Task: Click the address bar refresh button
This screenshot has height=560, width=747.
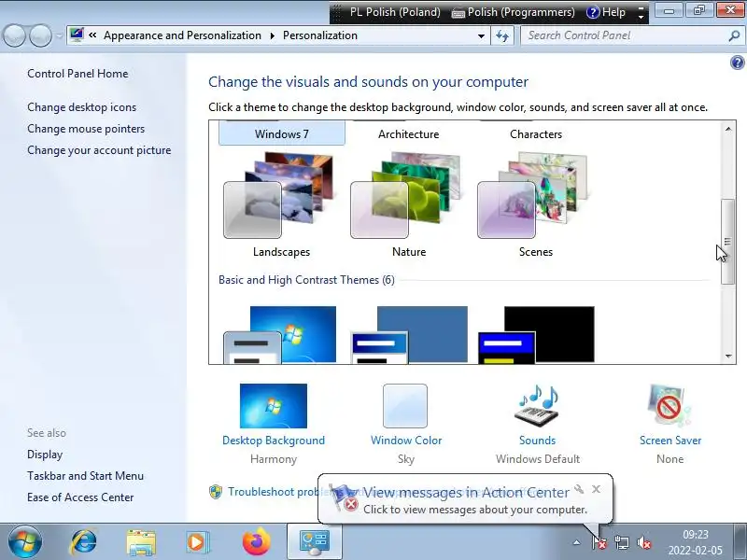Action: coord(502,35)
